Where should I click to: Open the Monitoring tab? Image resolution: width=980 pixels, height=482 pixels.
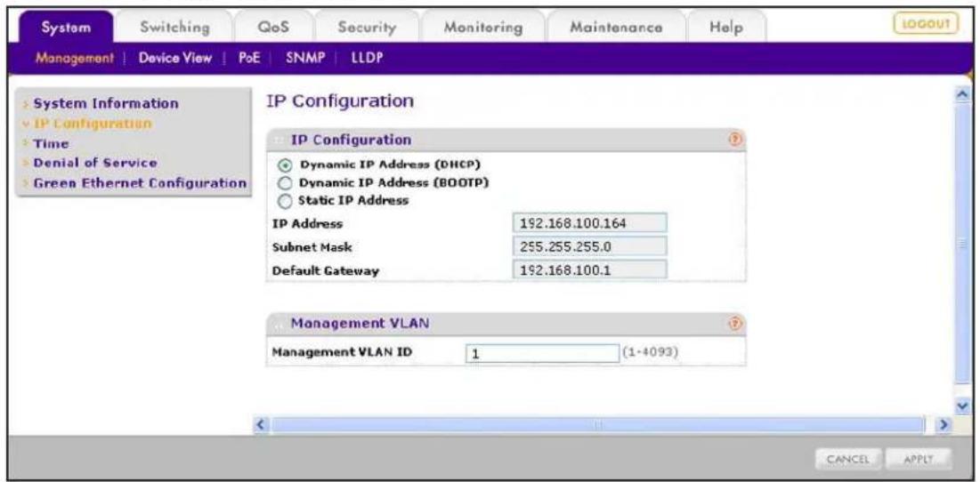(482, 28)
